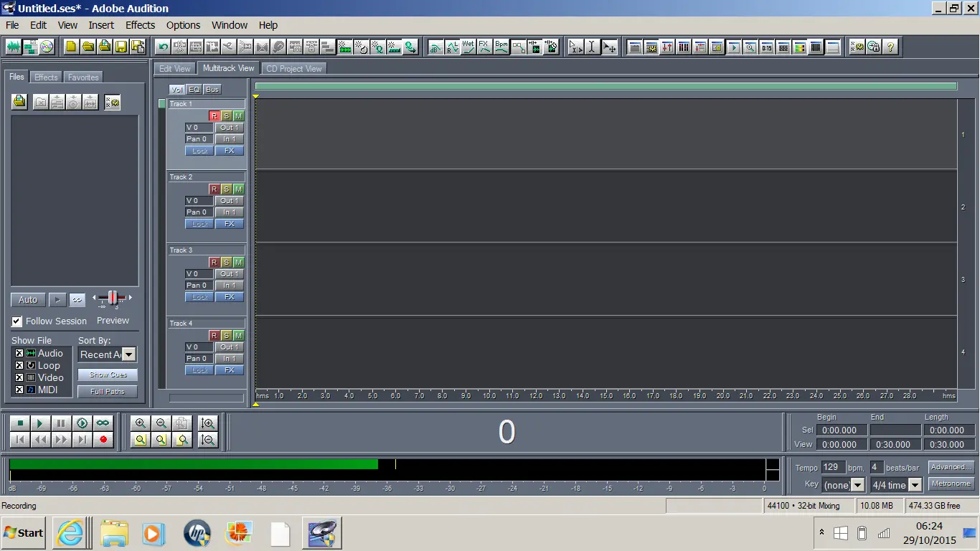Switch to the CD Project View tab
Viewport: 980px width, 551px height.
click(294, 69)
